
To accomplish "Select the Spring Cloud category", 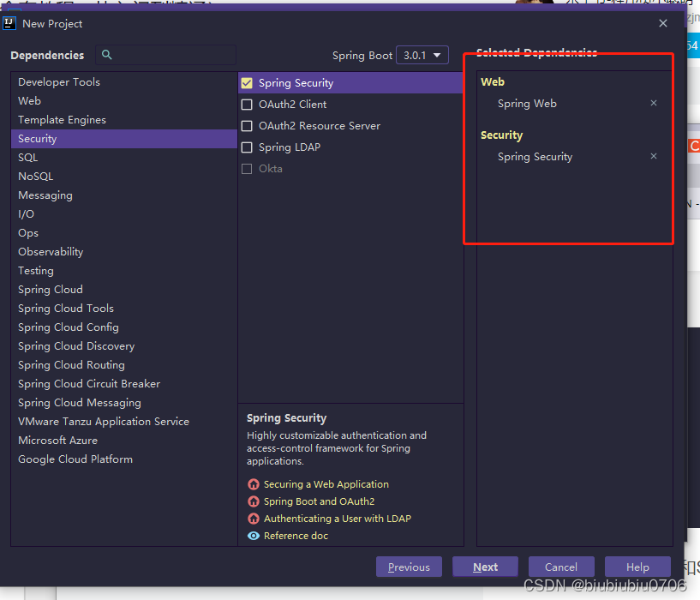I will click(124, 290).
